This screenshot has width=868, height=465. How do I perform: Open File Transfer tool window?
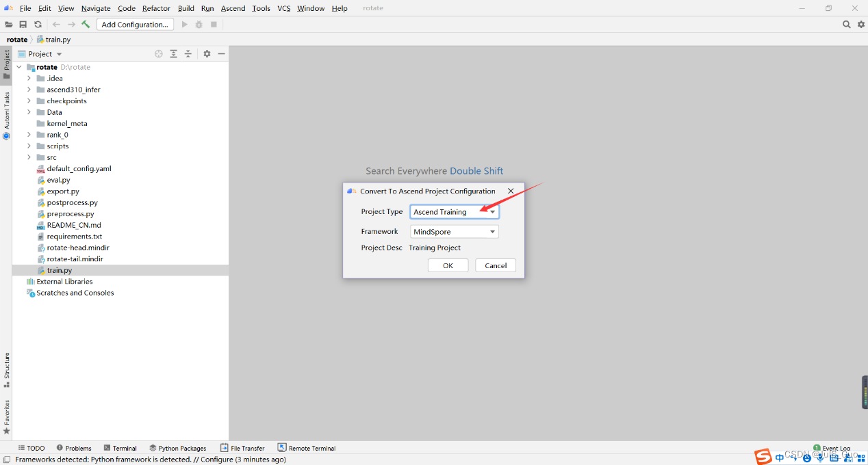click(x=243, y=449)
